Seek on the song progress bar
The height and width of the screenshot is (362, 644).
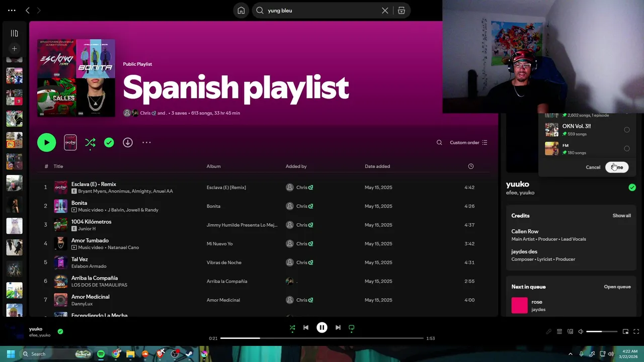click(x=322, y=338)
